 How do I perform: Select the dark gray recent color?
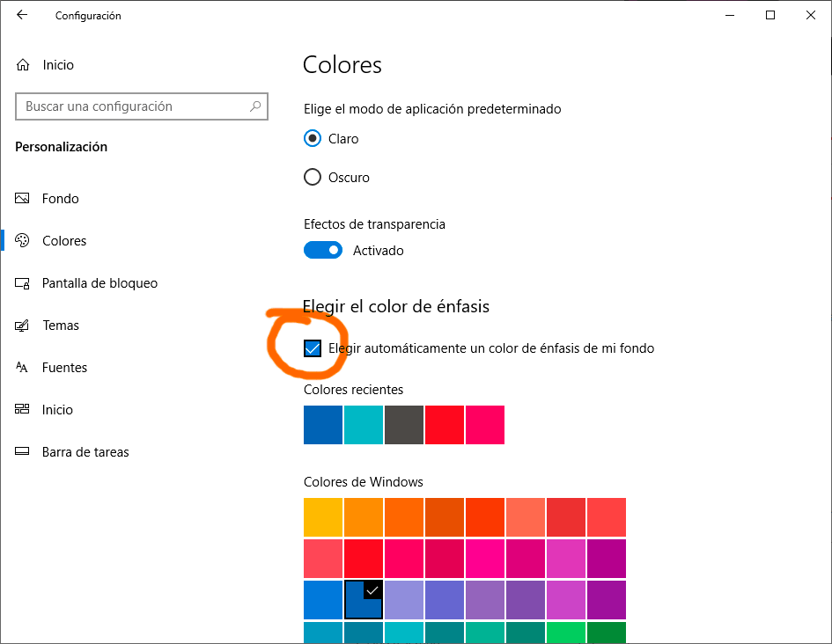404,425
